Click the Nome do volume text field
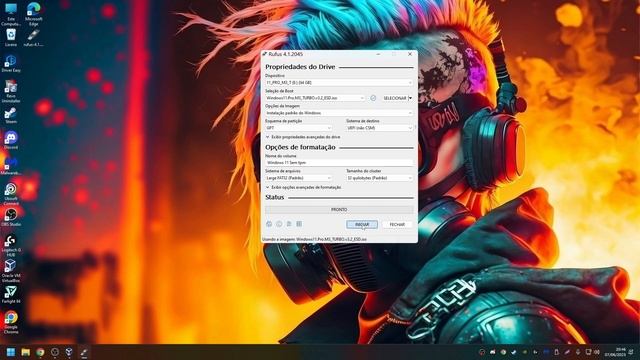The image size is (640, 360). point(339,162)
